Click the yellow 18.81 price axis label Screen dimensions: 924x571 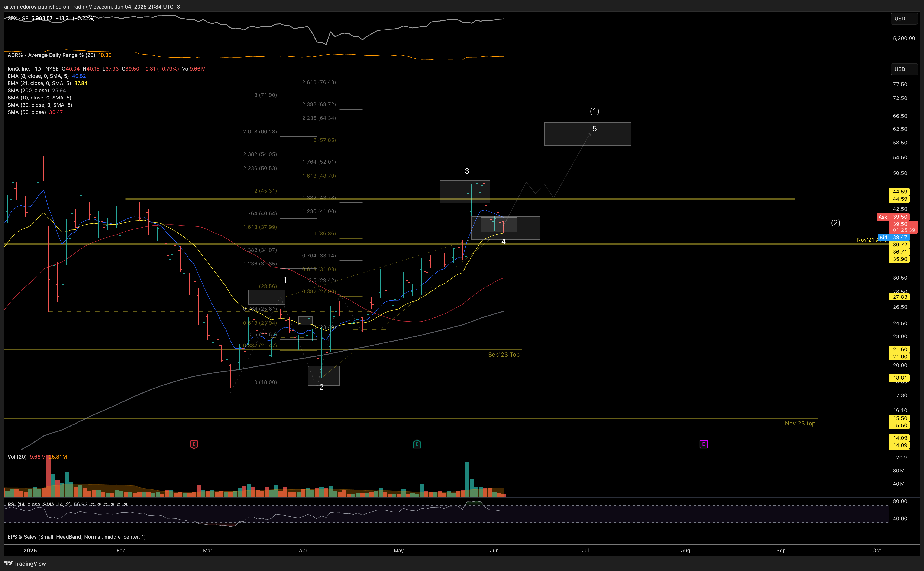click(x=900, y=378)
